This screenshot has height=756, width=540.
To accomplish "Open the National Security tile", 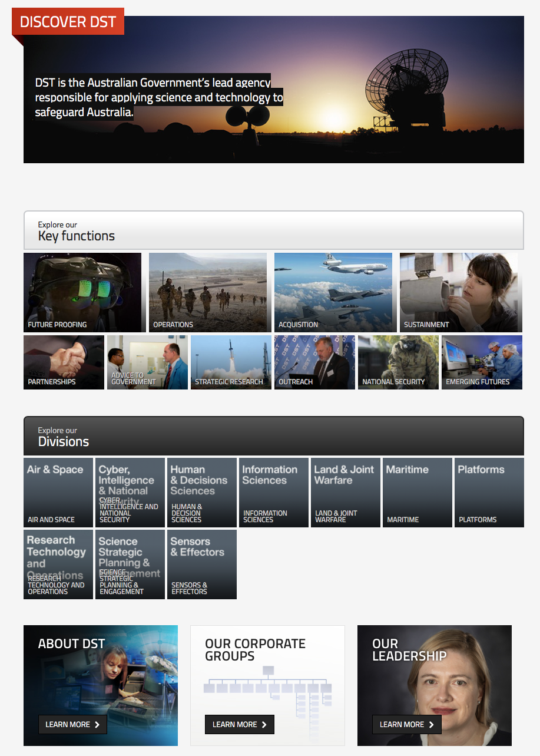I will (x=398, y=362).
